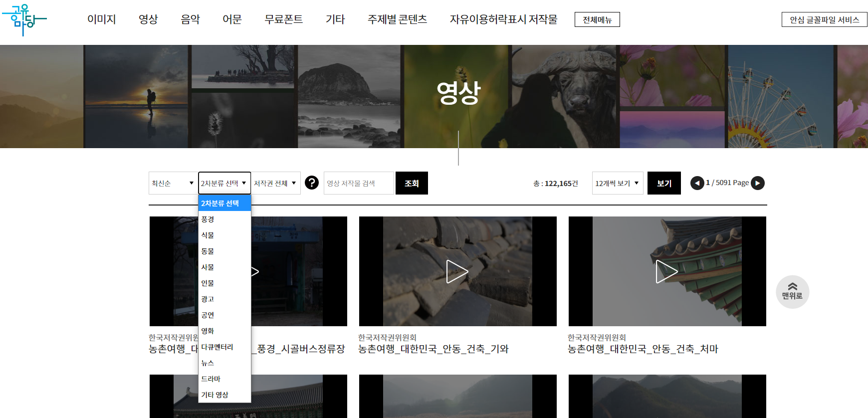Open 농촌여행_대한민국_안동_건축_기와 title link
This screenshot has height=418, width=868.
[433, 349]
